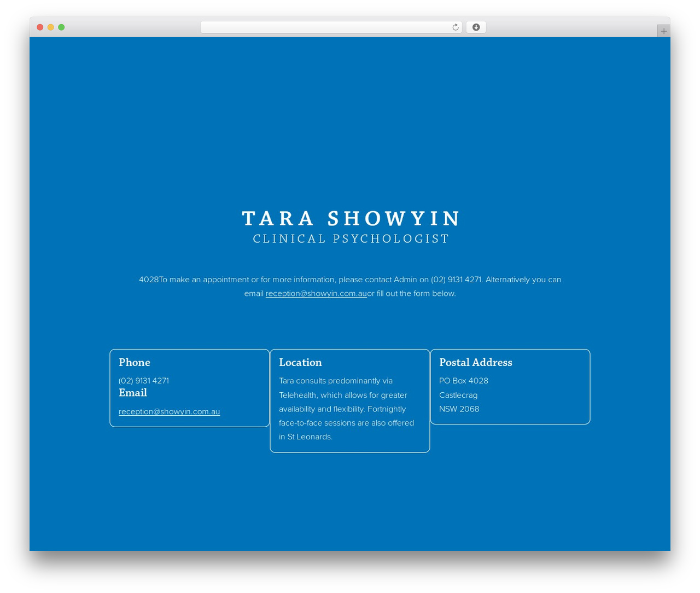The image size is (700, 593).
Task: Open the browser downloads button
Action: coord(476,27)
